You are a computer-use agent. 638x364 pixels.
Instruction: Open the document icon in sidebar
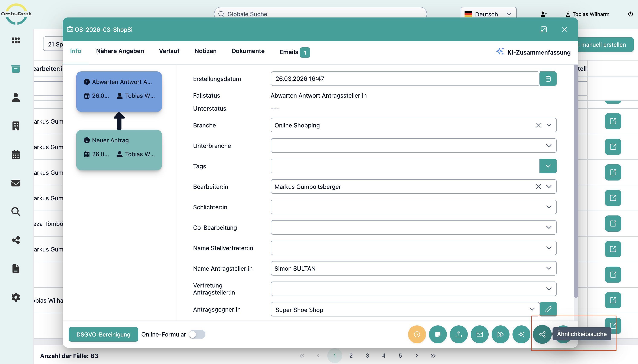click(x=16, y=269)
